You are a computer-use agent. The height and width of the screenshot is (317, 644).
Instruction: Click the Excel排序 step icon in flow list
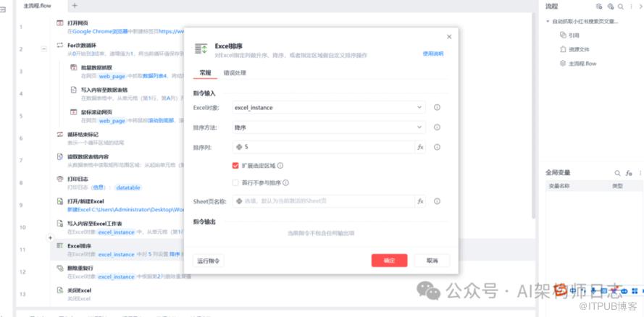click(60, 245)
